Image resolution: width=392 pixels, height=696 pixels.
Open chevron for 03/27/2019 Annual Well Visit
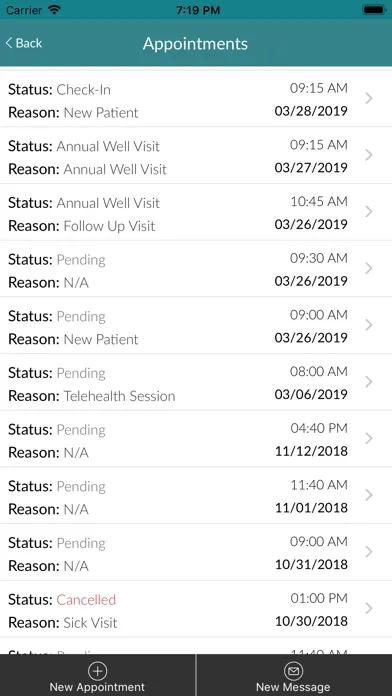tap(368, 155)
